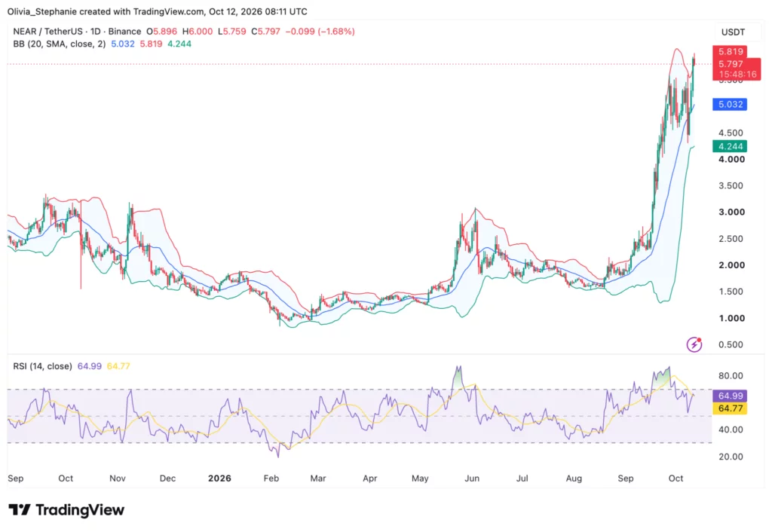Viewport: 772px width, 532px height.
Task: Click the RSI (14, close) indicator label
Action: point(42,366)
